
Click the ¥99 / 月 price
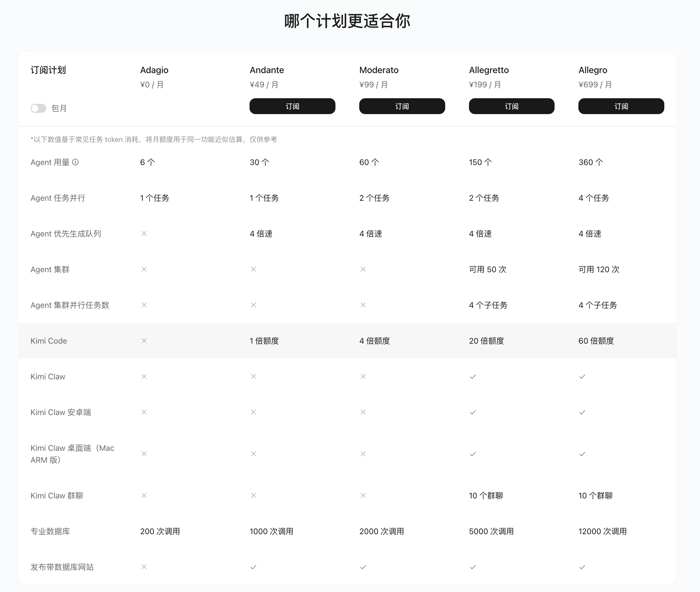coord(374,85)
